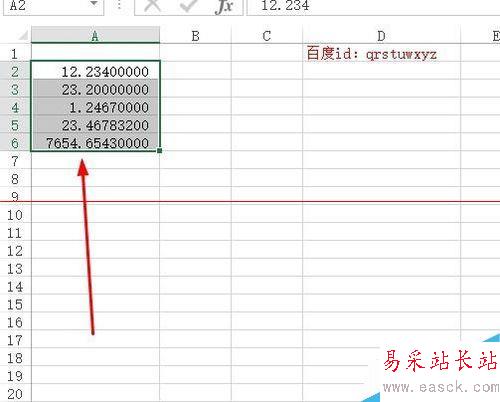Screen dimensions: 500x402
Task: Select column C header
Action: [267, 36]
